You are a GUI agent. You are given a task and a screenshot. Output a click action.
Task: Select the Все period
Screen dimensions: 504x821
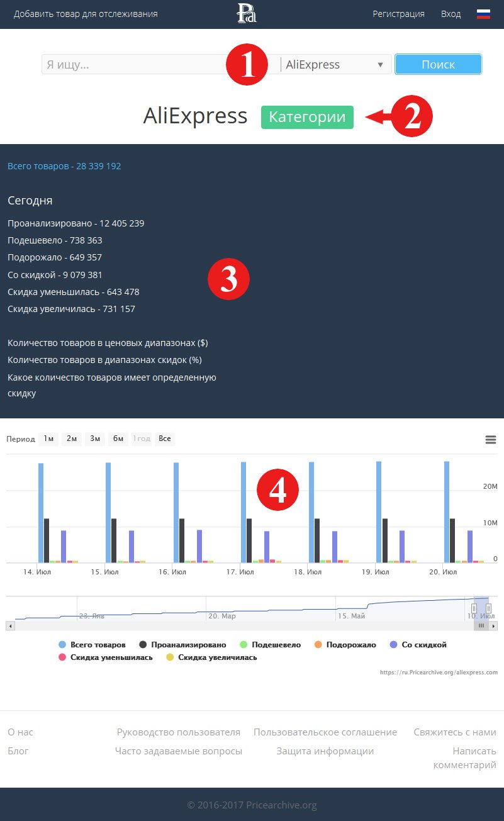[165, 438]
